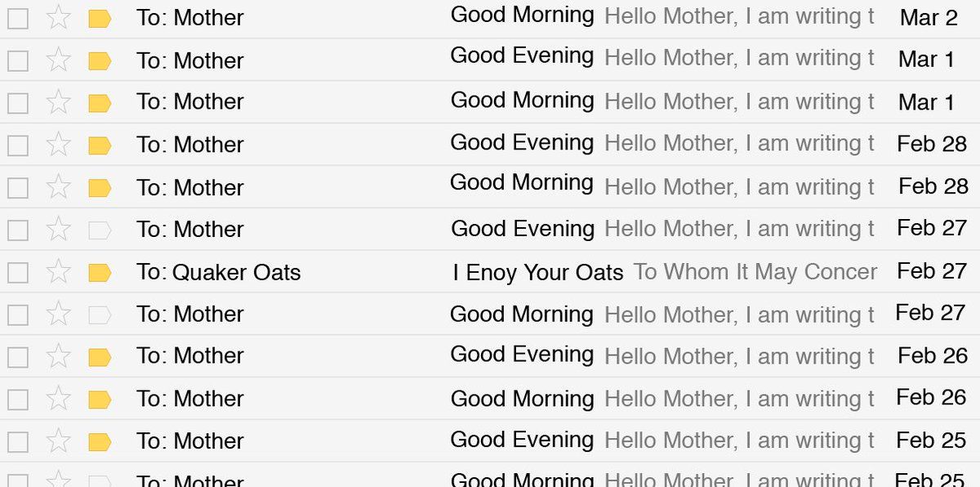
Task: Check the Feb 28 Good Morning email box
Action: [x=18, y=188]
